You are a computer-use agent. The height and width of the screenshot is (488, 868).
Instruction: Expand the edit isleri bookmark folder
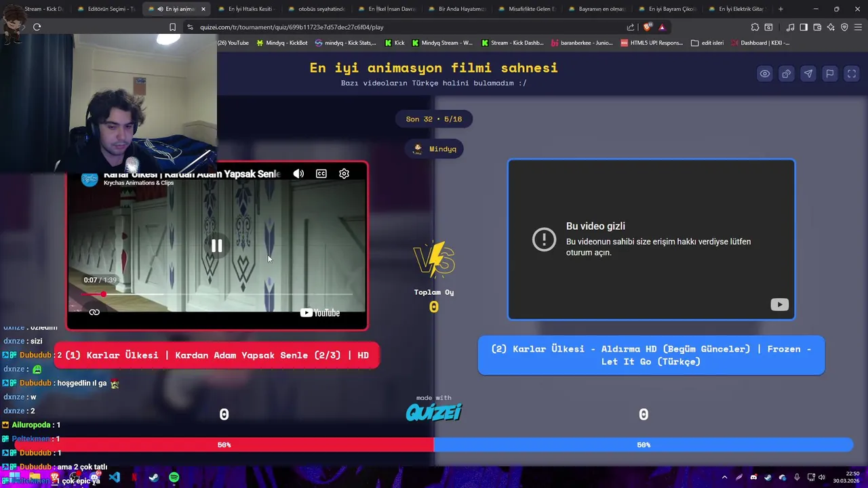click(x=707, y=43)
